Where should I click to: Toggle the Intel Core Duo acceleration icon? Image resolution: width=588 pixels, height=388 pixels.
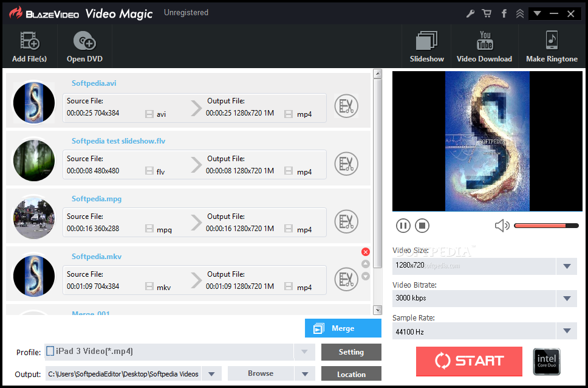tap(547, 362)
